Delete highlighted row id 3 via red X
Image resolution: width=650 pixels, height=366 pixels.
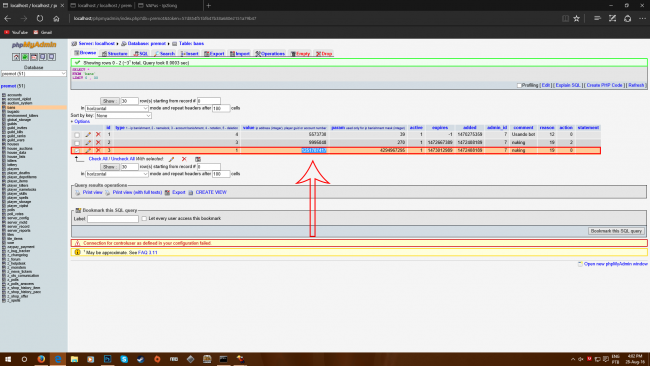coord(98,150)
